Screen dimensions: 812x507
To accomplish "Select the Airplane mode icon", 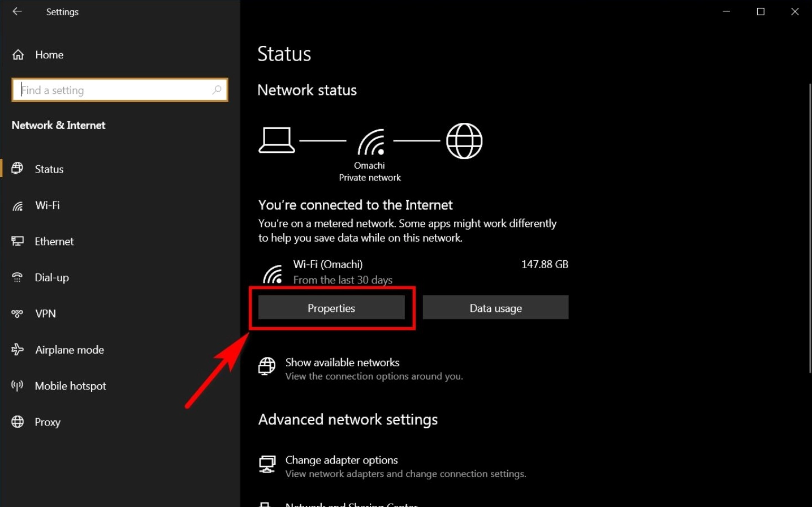I will click(17, 350).
